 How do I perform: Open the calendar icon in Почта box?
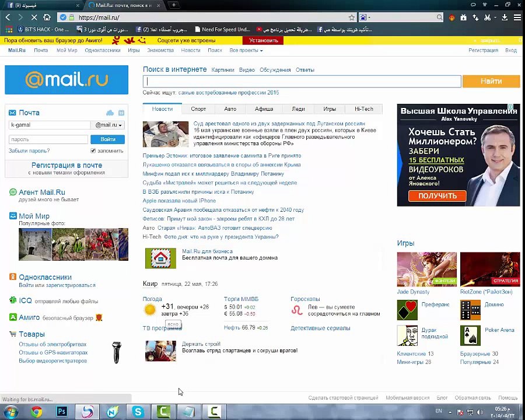coord(121,113)
